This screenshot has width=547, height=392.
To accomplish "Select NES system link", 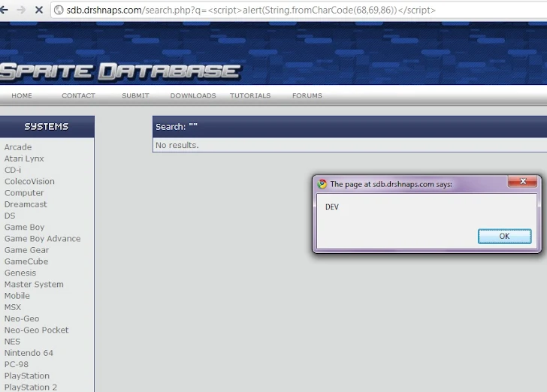I will click(12, 342).
